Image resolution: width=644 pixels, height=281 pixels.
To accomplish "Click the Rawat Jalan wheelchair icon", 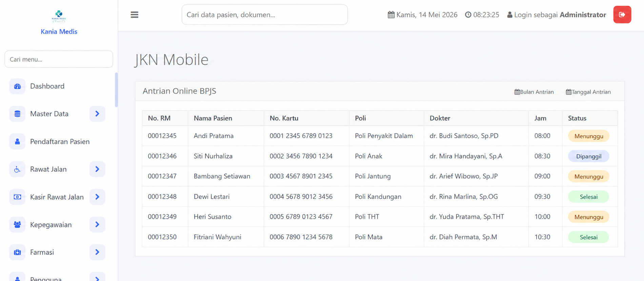I will click(x=17, y=169).
